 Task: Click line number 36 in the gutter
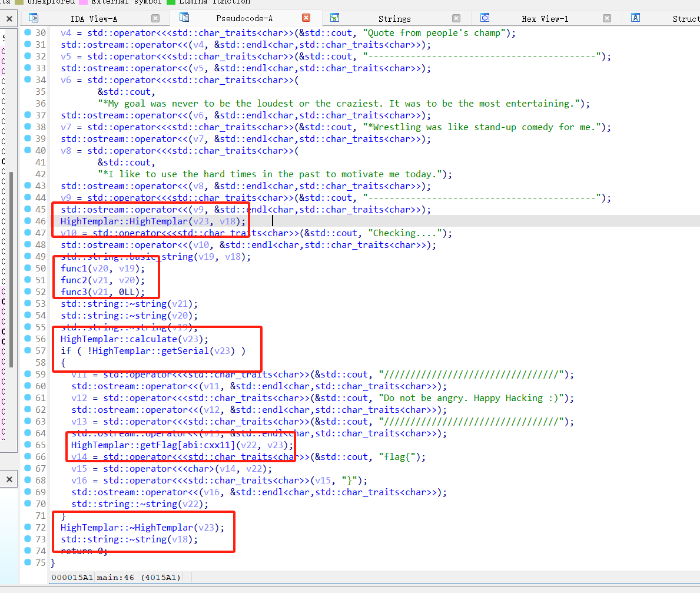[41, 104]
